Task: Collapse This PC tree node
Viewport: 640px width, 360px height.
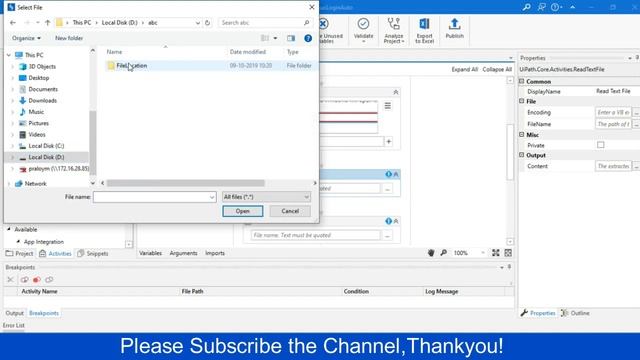Action: 9,55
